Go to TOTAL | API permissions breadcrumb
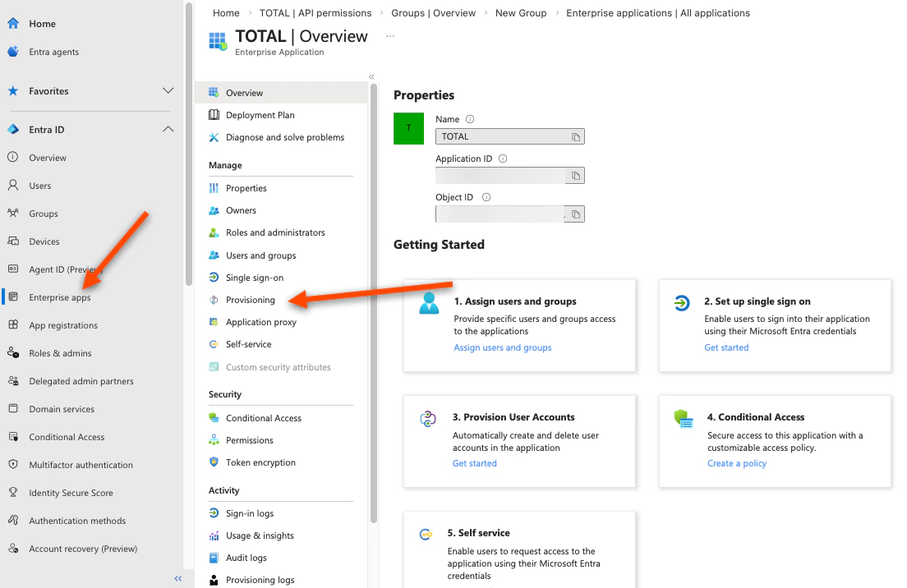 coord(315,12)
